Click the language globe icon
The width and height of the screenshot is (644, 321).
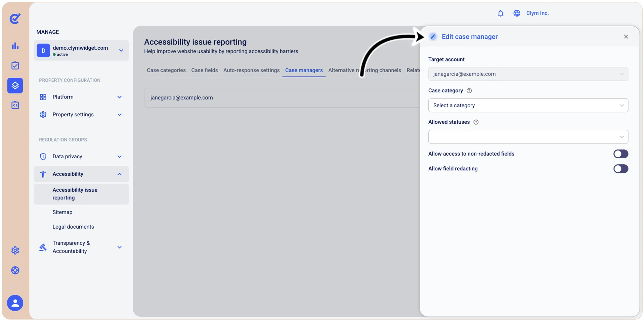(x=517, y=13)
